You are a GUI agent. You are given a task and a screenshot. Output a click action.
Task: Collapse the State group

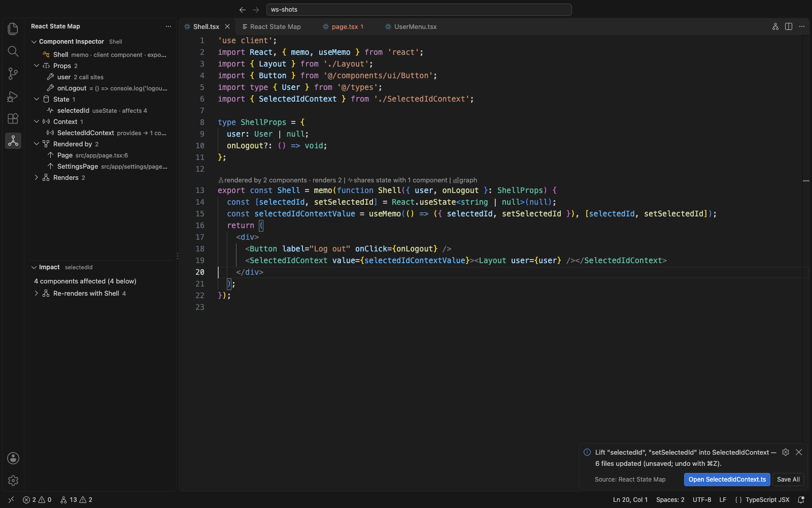(x=37, y=100)
